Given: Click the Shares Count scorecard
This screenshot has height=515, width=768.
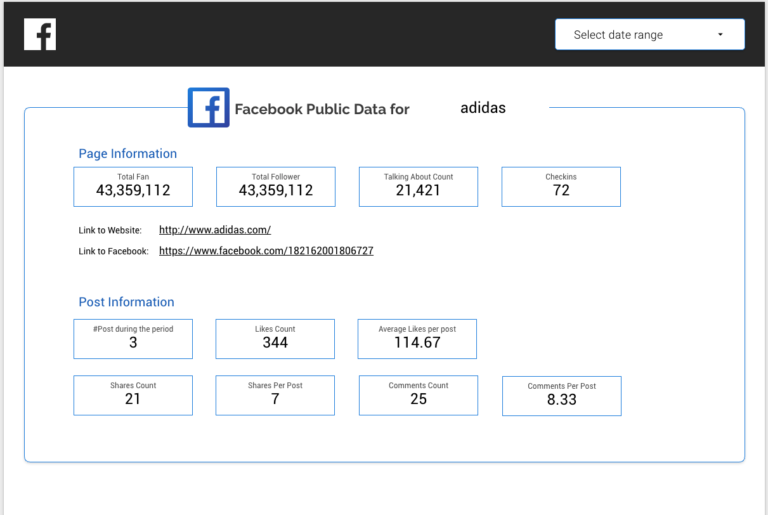Looking at the screenshot, I should tap(133, 395).
